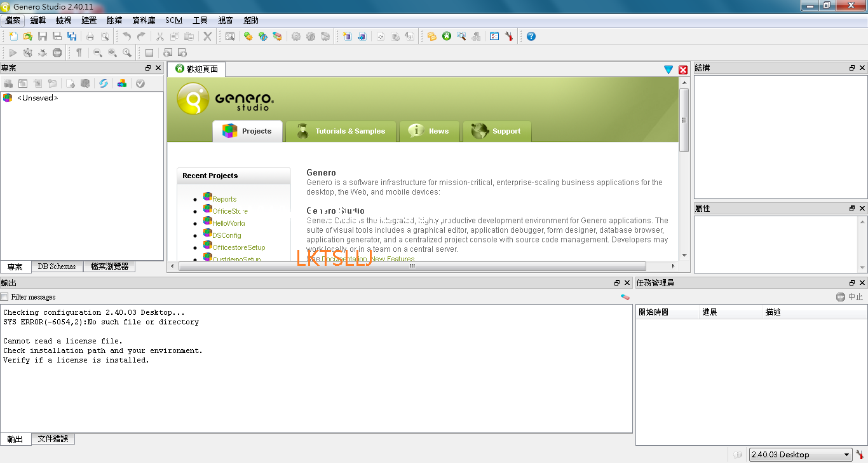Open the OfficestoreSetup recent project link
Screen dimensions: 868x463
(x=239, y=247)
